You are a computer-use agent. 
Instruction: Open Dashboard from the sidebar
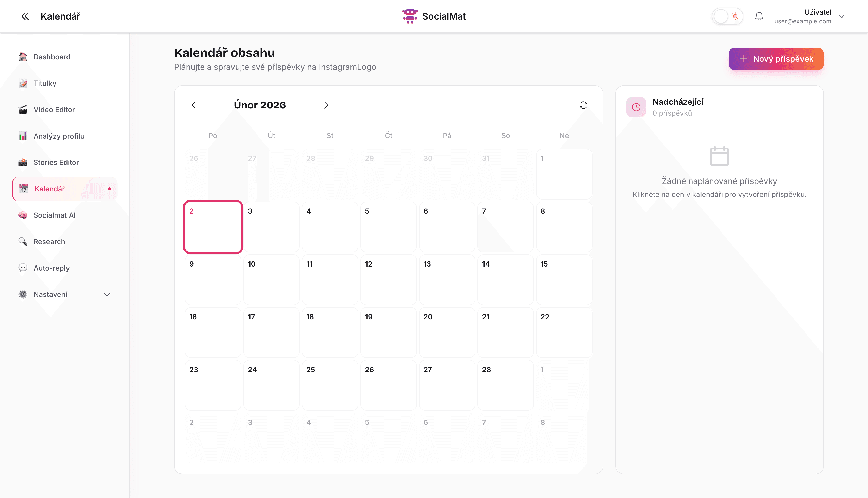[x=52, y=57]
